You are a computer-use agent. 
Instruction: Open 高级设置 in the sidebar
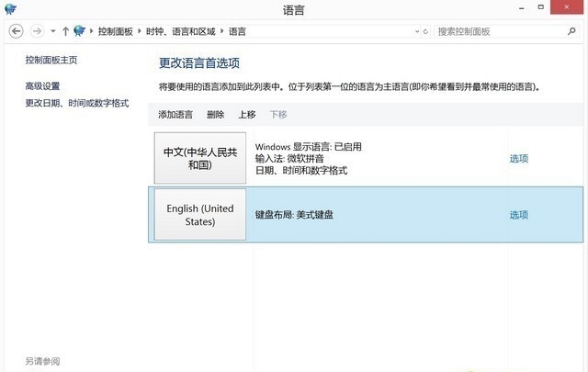(x=43, y=86)
